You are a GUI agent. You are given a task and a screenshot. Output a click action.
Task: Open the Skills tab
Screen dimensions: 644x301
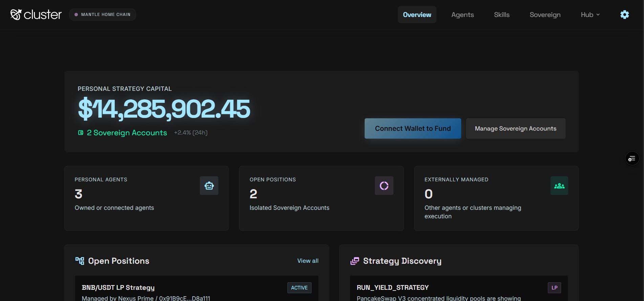pyautogui.click(x=502, y=15)
